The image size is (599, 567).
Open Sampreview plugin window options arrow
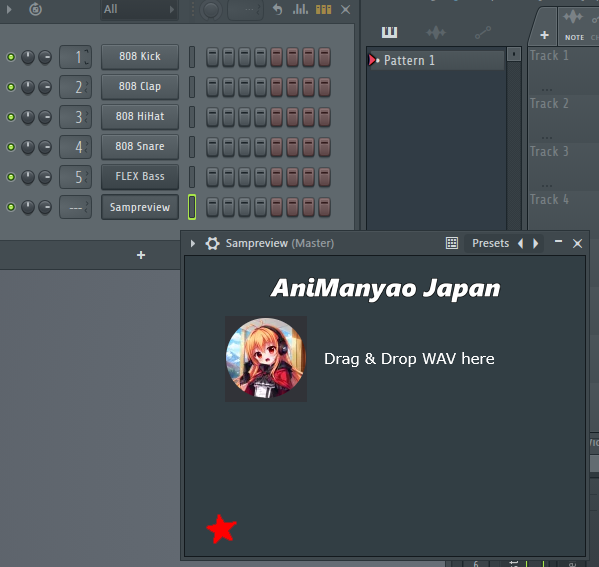pos(193,243)
